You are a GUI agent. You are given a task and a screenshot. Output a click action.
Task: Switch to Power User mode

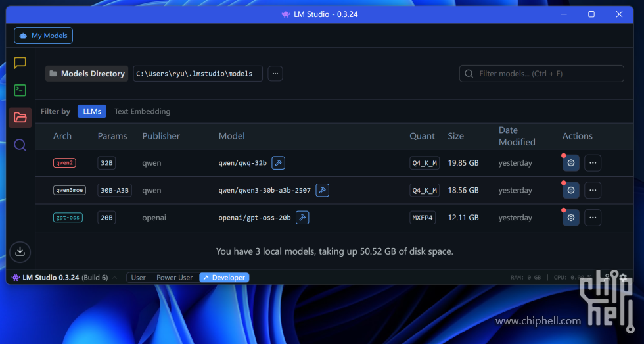click(x=175, y=278)
